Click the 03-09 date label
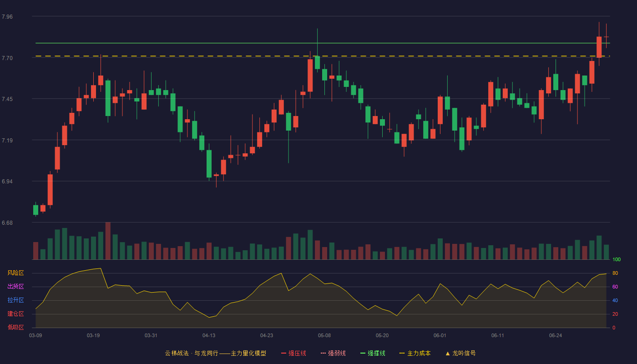637x364 pixels. [x=35, y=335]
